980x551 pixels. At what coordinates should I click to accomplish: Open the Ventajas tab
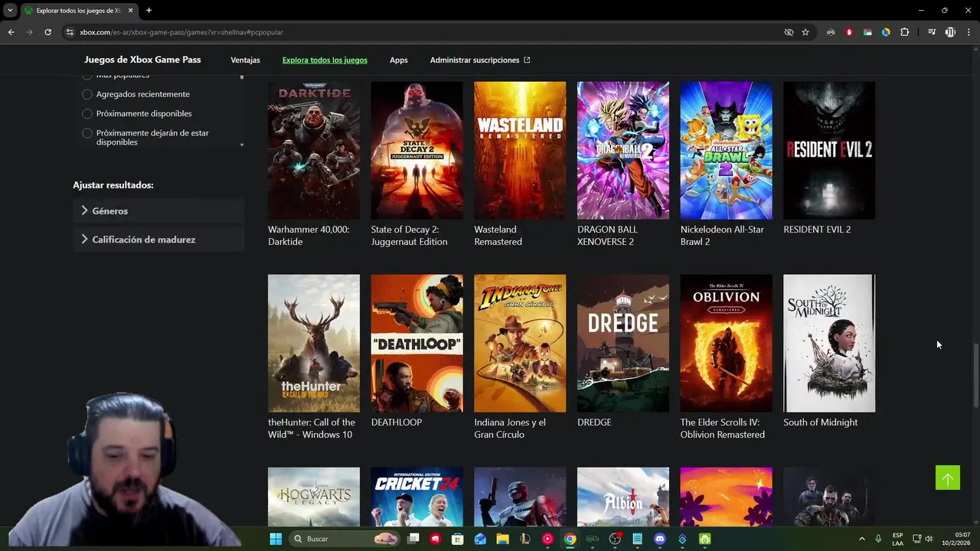click(x=245, y=60)
